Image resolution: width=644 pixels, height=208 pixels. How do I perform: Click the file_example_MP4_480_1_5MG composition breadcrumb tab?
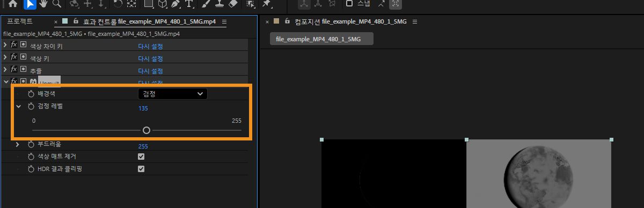[321, 39]
